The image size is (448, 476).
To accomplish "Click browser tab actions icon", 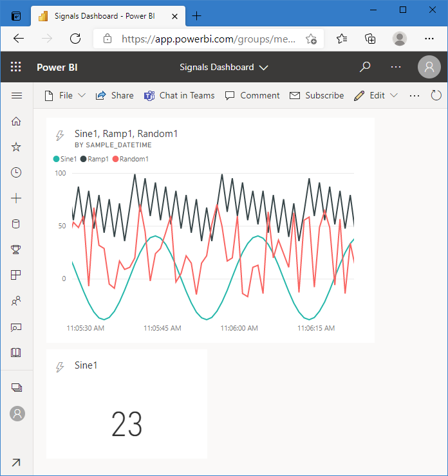I will (16, 16).
